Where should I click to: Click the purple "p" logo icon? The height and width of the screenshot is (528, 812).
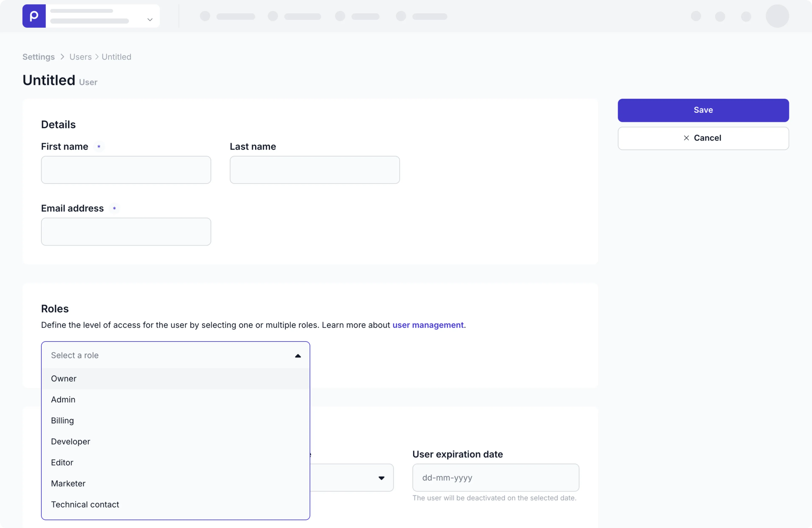tap(33, 16)
